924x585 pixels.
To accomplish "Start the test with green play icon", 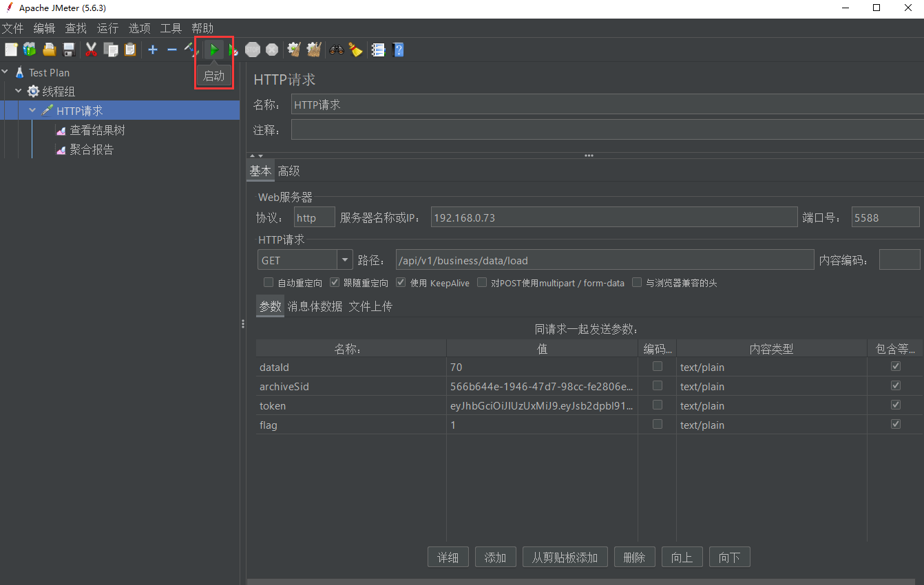I will point(214,50).
